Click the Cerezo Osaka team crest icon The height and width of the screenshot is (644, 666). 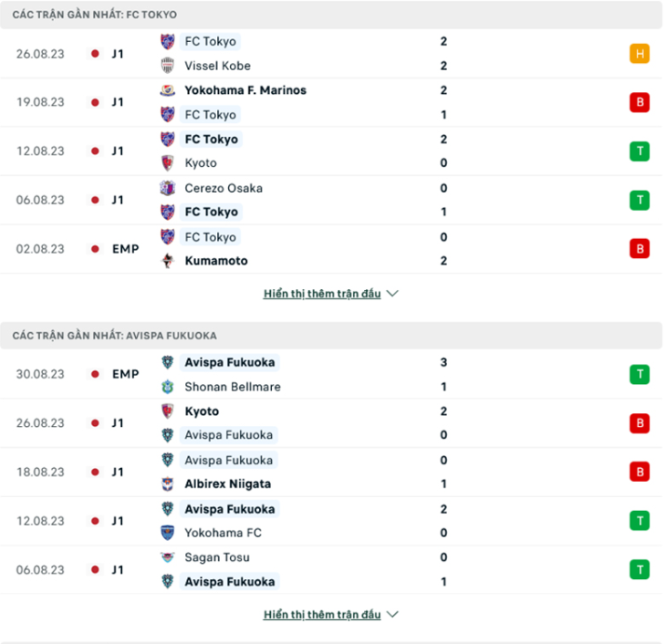168,188
